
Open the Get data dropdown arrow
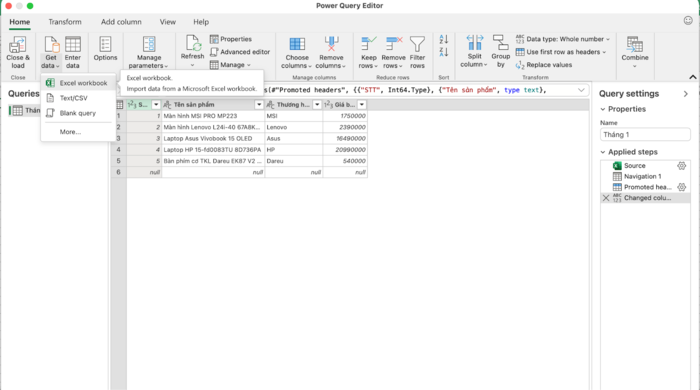[x=58, y=66]
